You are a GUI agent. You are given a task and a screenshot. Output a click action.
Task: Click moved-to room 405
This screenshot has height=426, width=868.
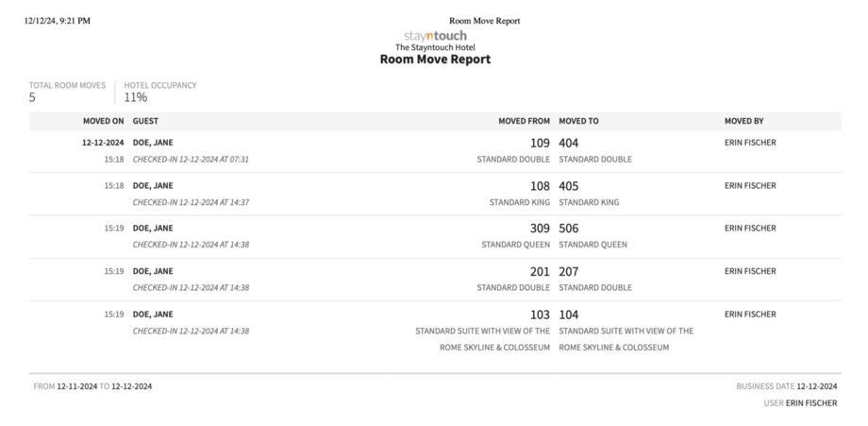coord(569,186)
